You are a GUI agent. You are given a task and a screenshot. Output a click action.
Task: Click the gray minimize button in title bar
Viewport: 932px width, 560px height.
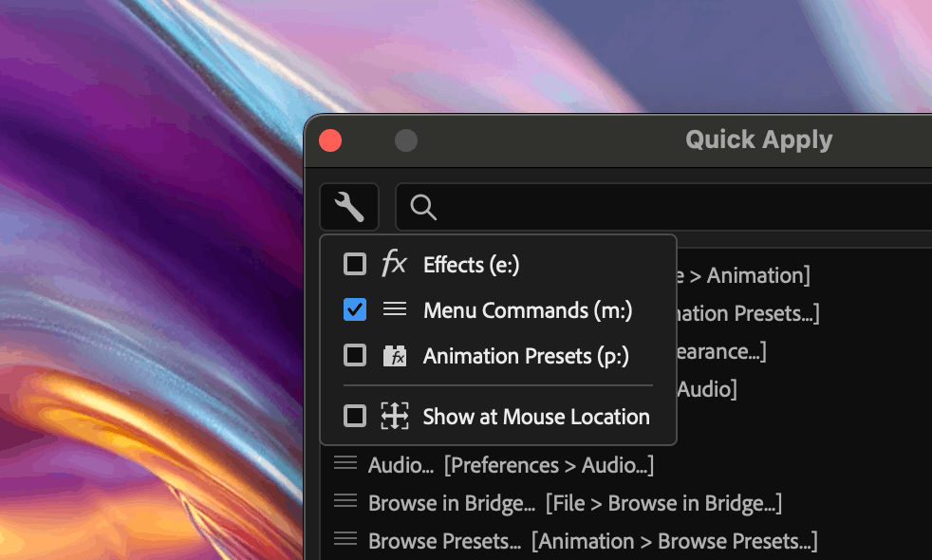coord(406,140)
